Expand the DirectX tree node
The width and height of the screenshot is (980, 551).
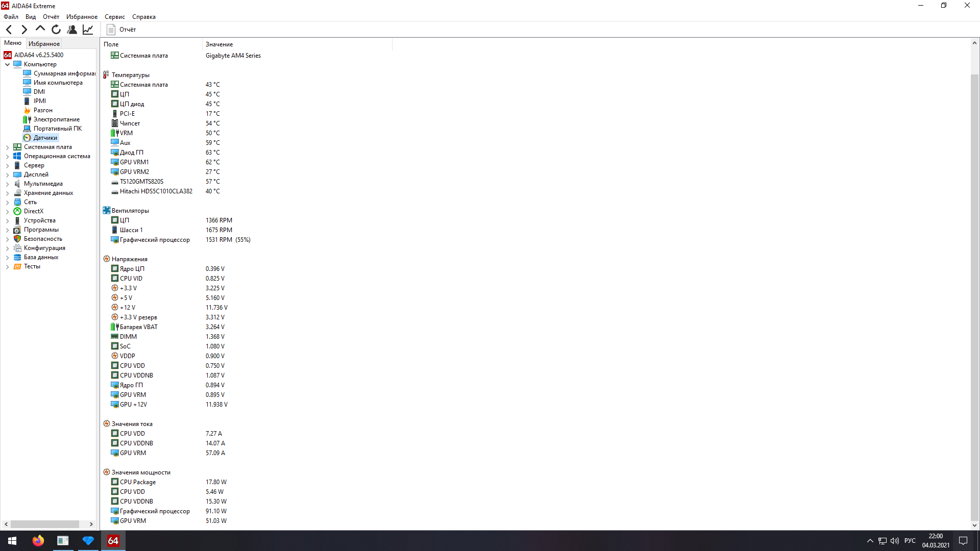coord(7,211)
